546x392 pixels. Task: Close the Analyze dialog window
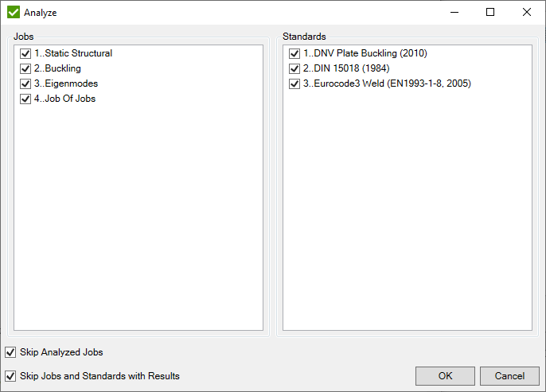[527, 13]
